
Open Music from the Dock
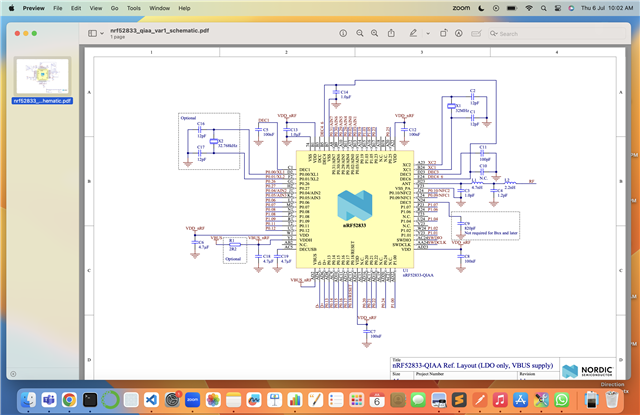pos(500,400)
